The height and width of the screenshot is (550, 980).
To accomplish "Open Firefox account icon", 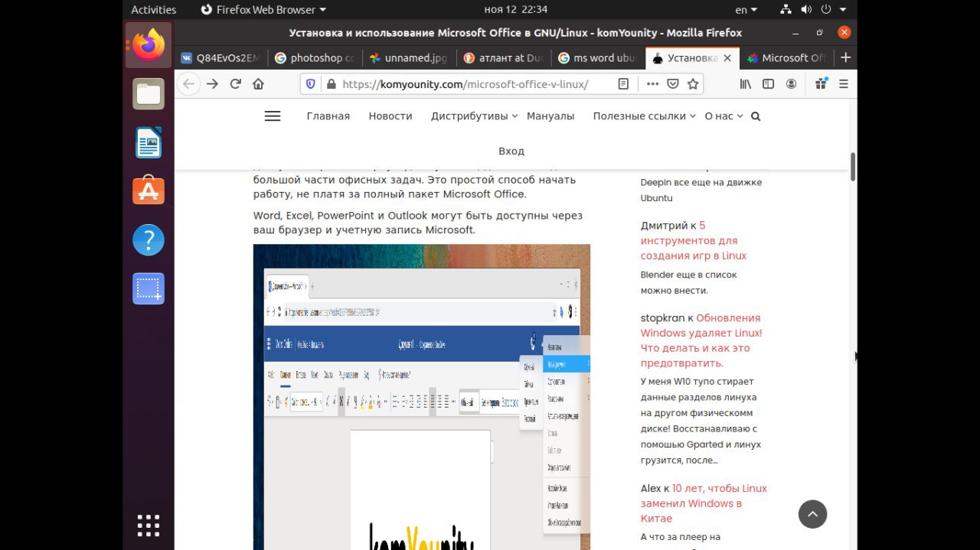I will coord(791,84).
